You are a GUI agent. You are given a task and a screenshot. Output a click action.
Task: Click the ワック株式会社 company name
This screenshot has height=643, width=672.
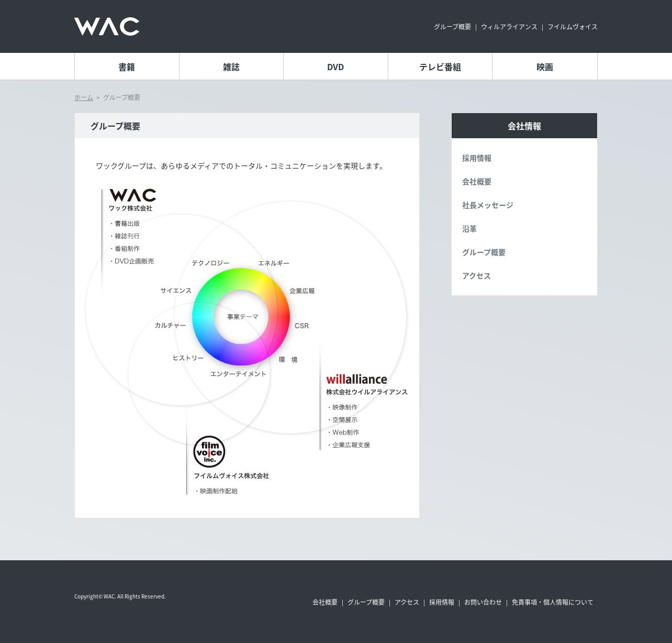pyautogui.click(x=130, y=208)
